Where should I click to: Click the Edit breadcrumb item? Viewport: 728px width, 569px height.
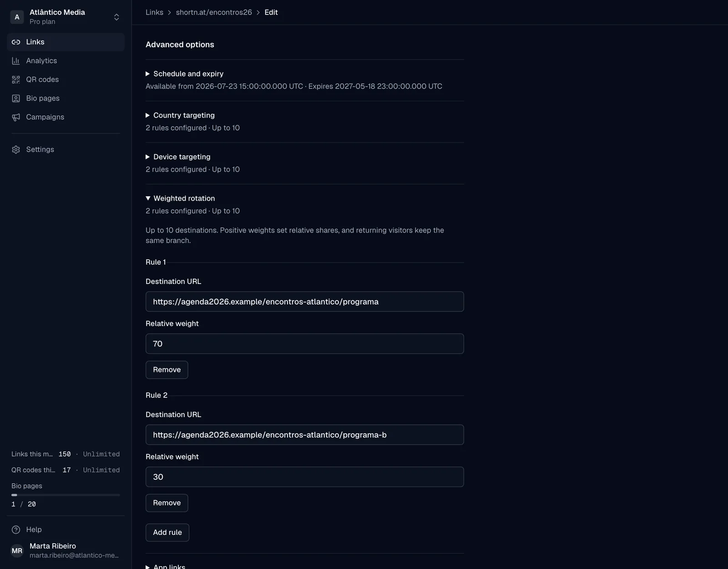271,12
